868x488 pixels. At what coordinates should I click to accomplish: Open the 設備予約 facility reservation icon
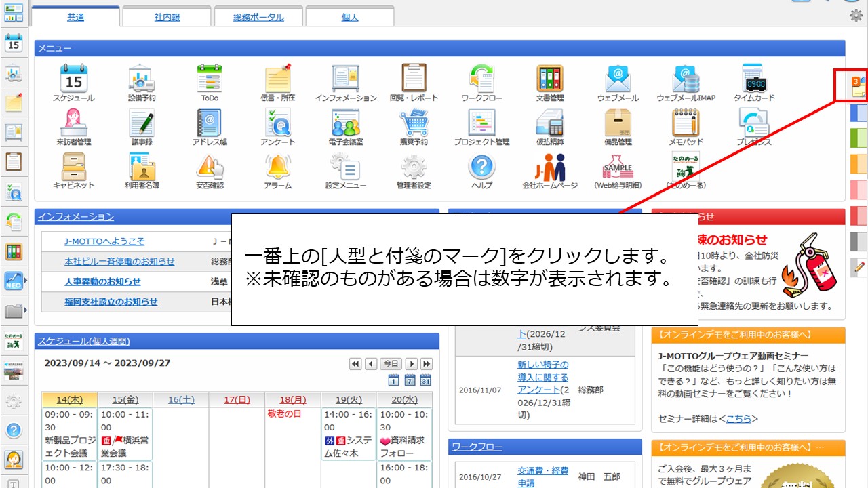click(x=142, y=79)
